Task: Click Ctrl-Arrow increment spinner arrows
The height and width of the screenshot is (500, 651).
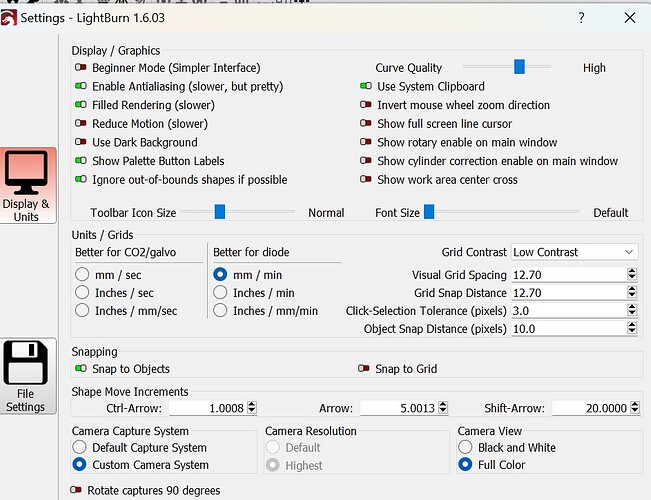Action: click(252, 407)
